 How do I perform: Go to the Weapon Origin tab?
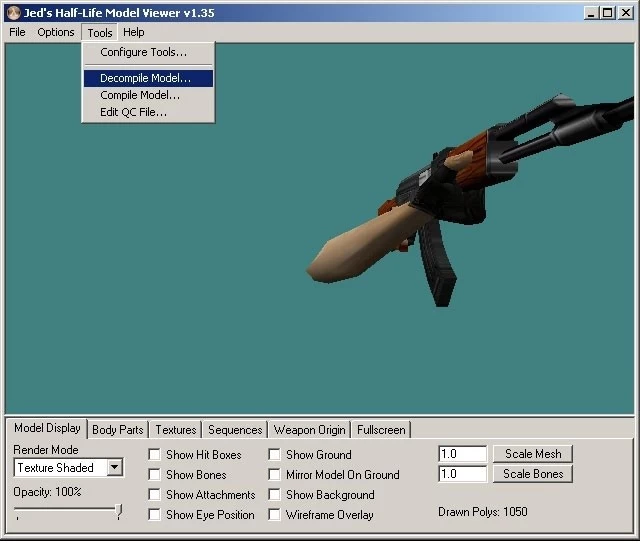[309, 430]
